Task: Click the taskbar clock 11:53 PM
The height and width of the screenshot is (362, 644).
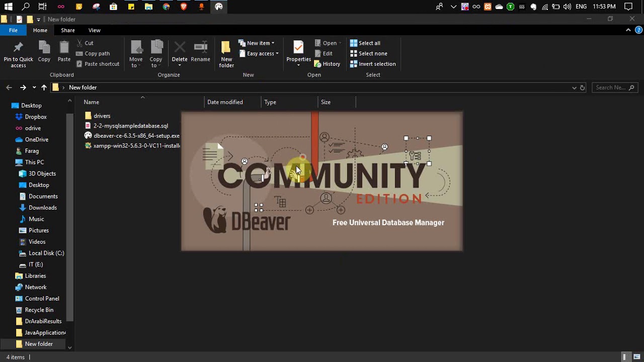Action: point(604,7)
